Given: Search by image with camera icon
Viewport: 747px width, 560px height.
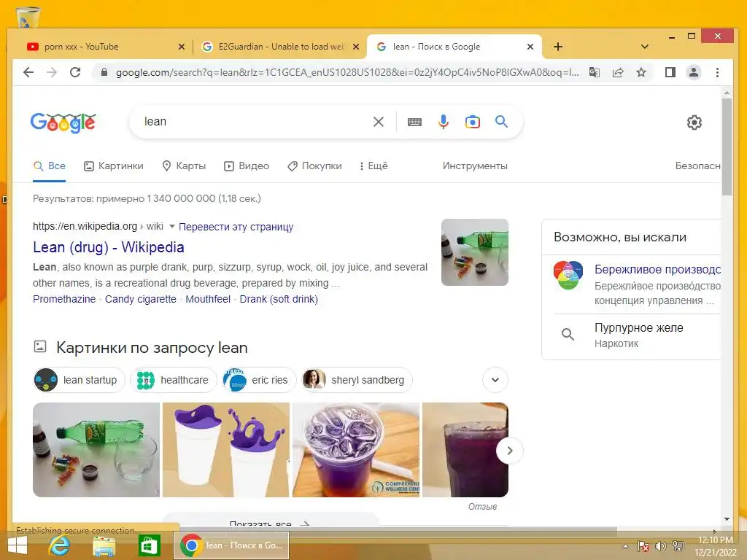Looking at the screenshot, I should point(472,122).
